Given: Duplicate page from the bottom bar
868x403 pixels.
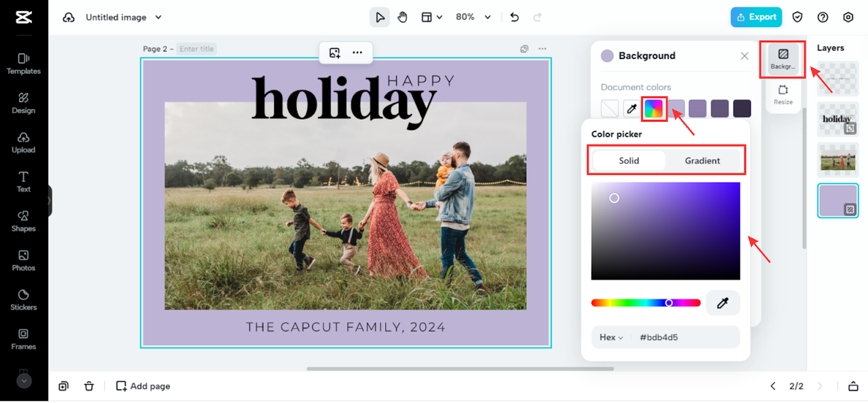Looking at the screenshot, I should (63, 386).
